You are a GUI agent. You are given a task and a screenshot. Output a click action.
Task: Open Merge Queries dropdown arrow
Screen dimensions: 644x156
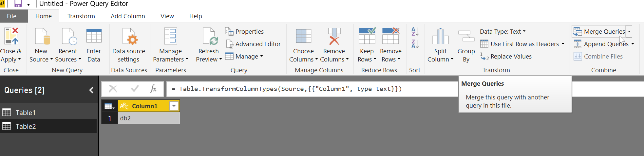629,31
